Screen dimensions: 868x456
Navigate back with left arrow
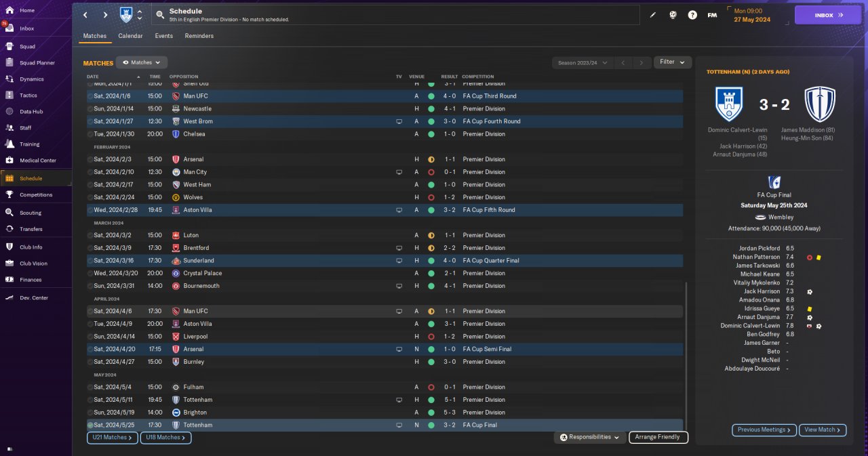tap(85, 15)
